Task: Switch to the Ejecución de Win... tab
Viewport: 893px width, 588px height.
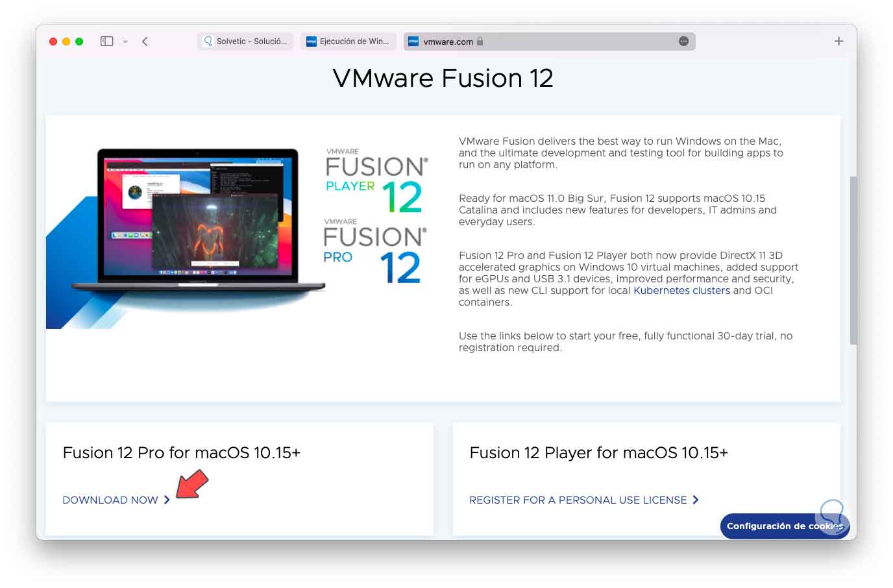Action: tap(348, 41)
